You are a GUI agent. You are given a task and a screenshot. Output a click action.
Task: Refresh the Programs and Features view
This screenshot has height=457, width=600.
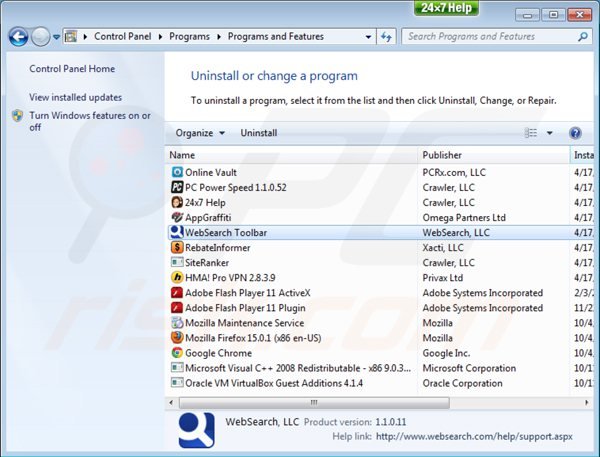[x=386, y=37]
